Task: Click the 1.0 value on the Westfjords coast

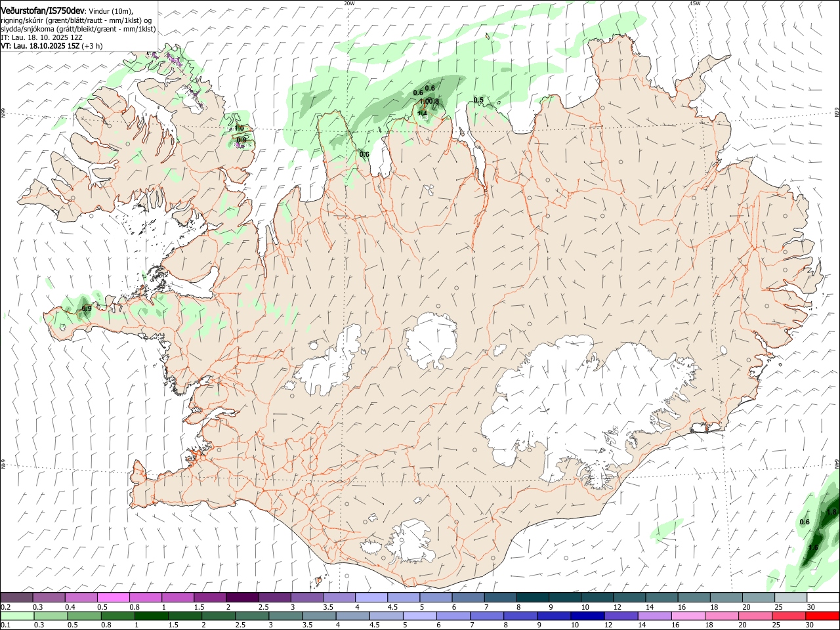Action: click(239, 128)
